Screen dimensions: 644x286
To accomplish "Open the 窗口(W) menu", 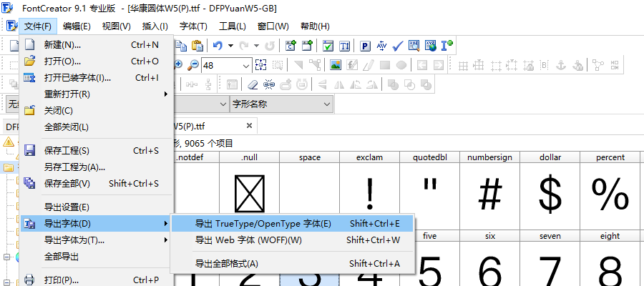I will coord(273,26).
